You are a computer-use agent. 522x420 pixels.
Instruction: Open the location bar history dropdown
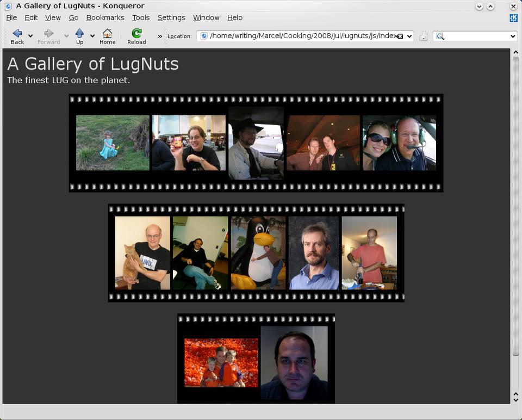point(409,36)
